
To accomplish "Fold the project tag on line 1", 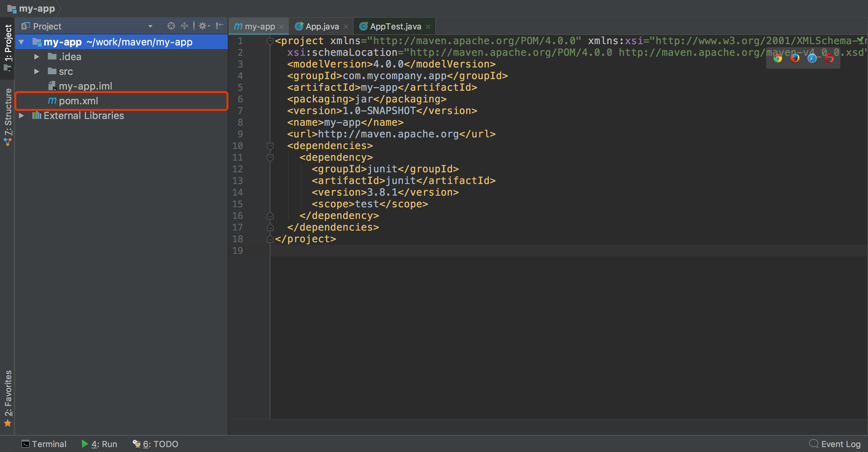I will (270, 41).
